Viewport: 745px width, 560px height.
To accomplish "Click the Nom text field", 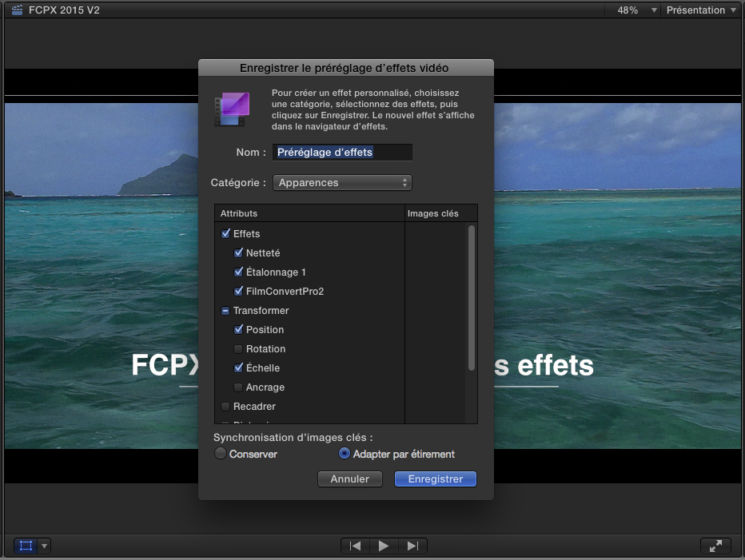I will (x=342, y=152).
